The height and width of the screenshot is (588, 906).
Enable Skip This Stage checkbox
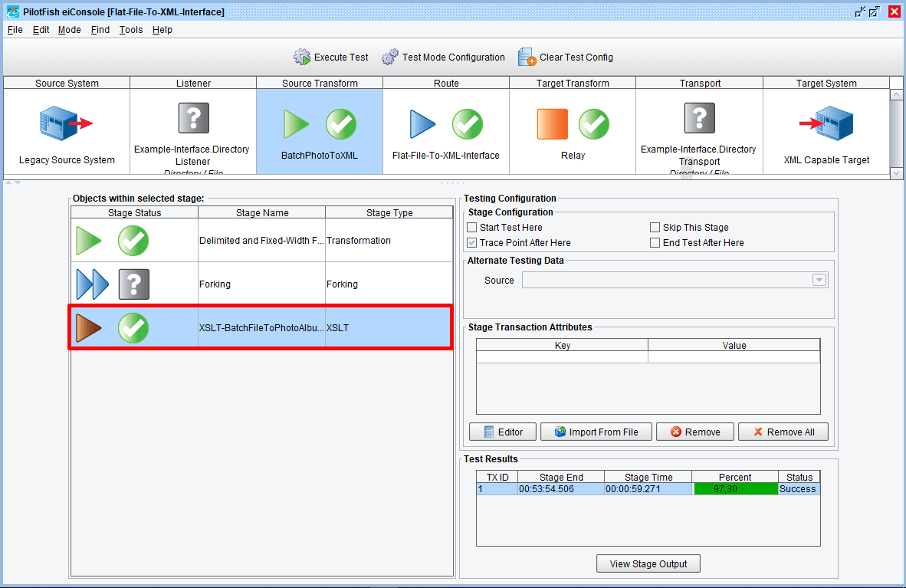click(x=655, y=227)
